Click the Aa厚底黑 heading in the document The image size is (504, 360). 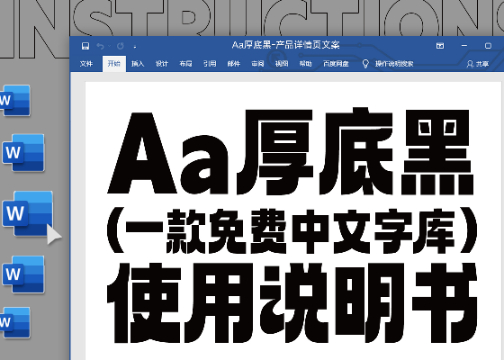pos(290,152)
